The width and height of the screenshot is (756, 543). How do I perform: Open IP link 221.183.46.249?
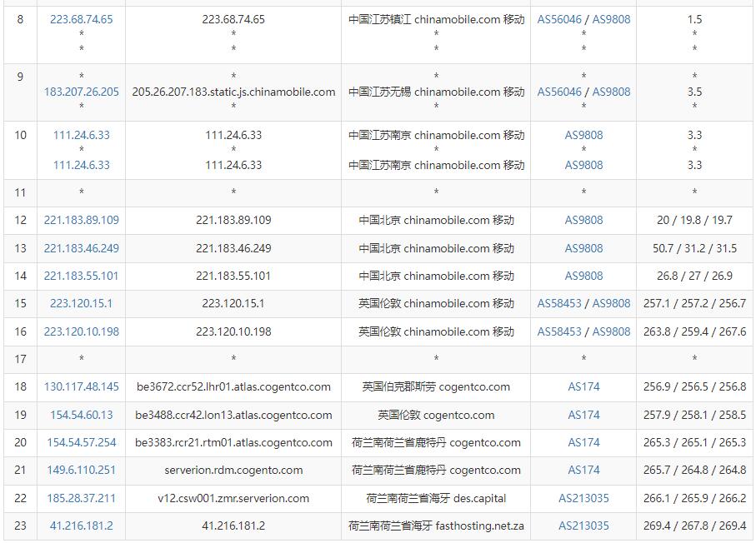(x=82, y=248)
